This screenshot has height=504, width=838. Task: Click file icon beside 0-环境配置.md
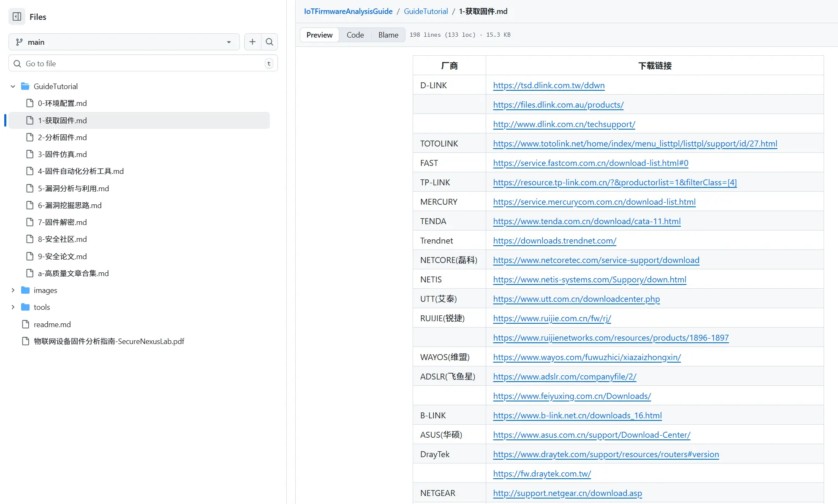tap(30, 103)
